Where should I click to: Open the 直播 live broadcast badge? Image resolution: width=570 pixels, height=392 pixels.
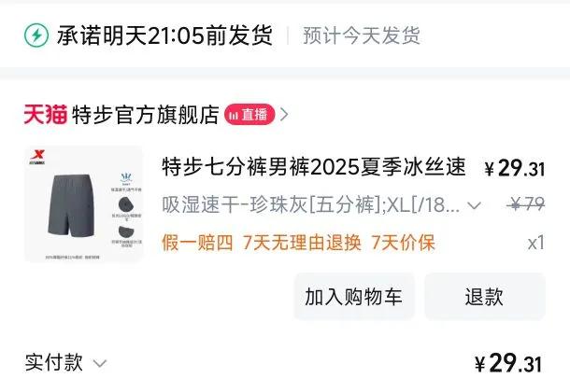249,115
